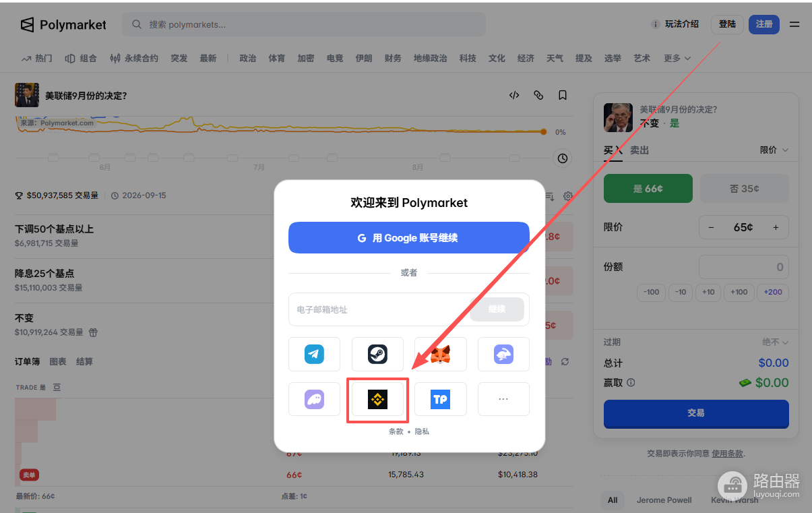The width and height of the screenshot is (812, 513).
Task: Select the 政治 category
Action: 248,59
